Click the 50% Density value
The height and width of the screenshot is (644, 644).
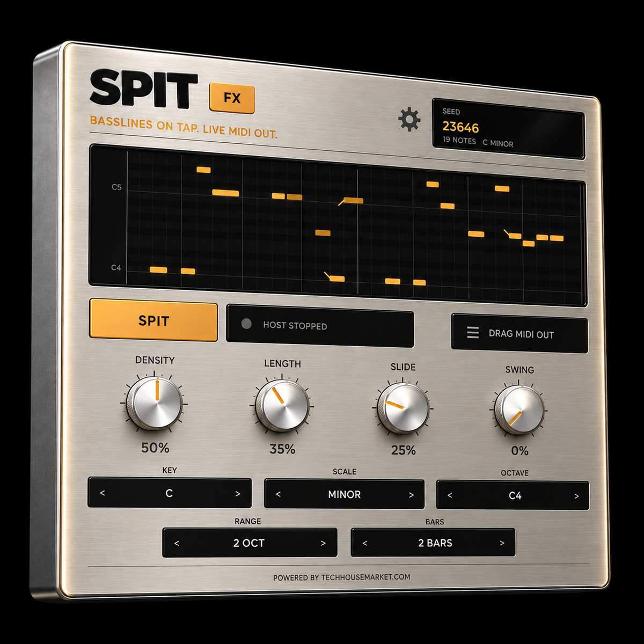coord(155,447)
